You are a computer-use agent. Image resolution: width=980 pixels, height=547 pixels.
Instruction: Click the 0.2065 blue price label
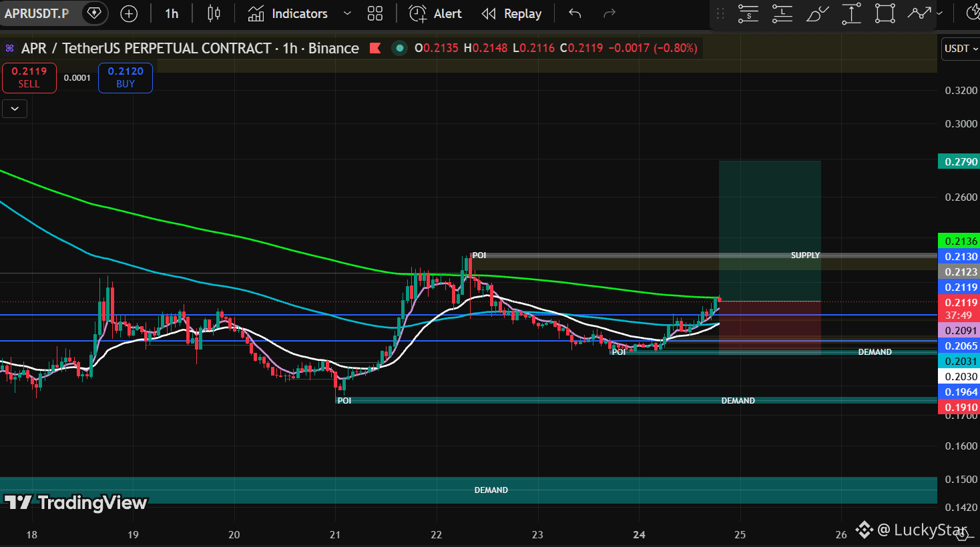coord(959,346)
